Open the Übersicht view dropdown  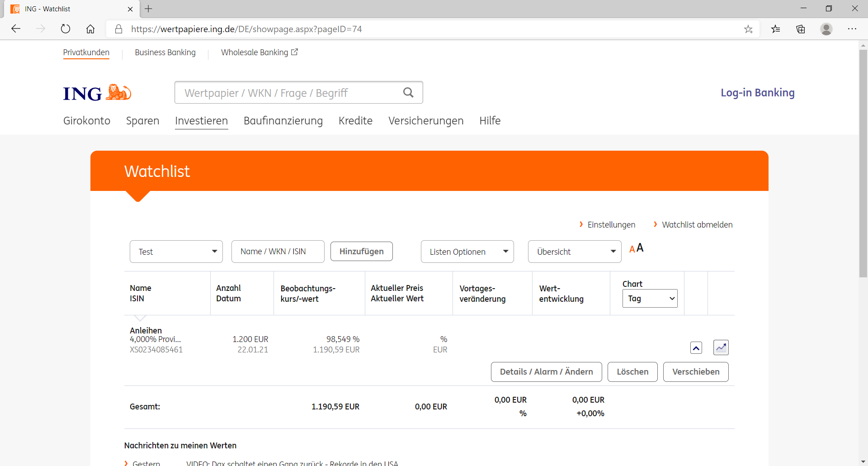point(574,252)
